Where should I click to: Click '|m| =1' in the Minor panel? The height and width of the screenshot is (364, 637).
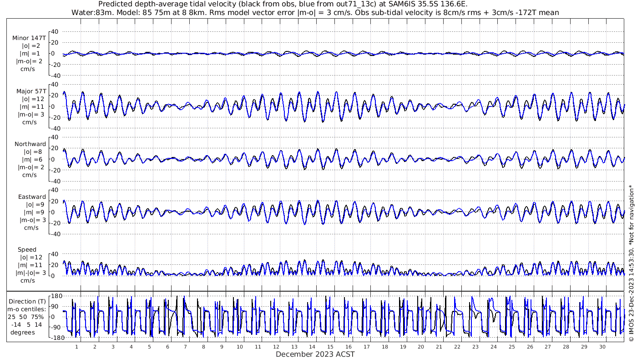(31, 54)
